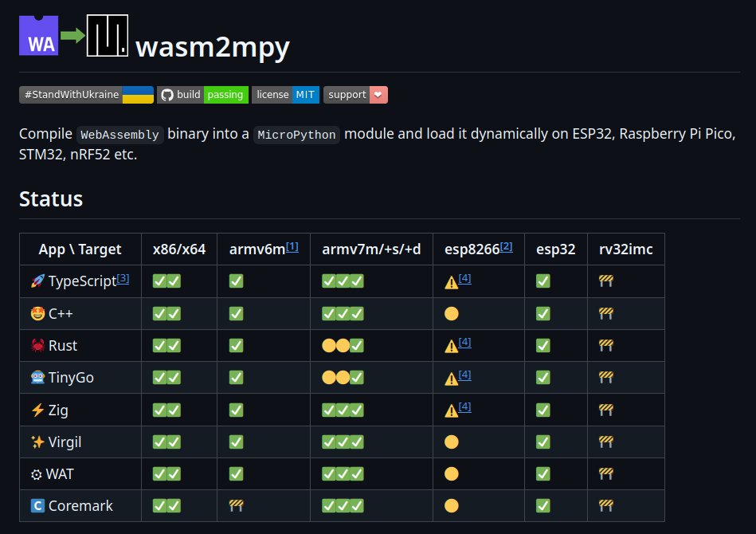Click the construction barrier in the Coremark armv6m cell
The width and height of the screenshot is (756, 534).
[x=237, y=505]
